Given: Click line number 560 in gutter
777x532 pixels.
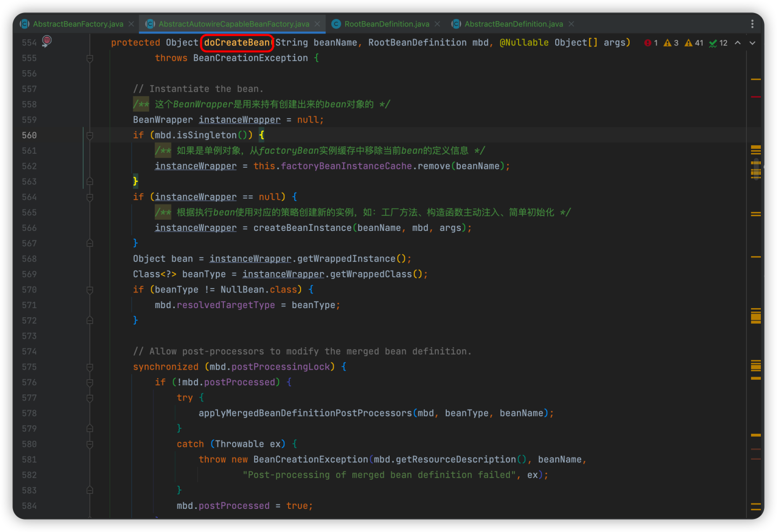Looking at the screenshot, I should (29, 135).
